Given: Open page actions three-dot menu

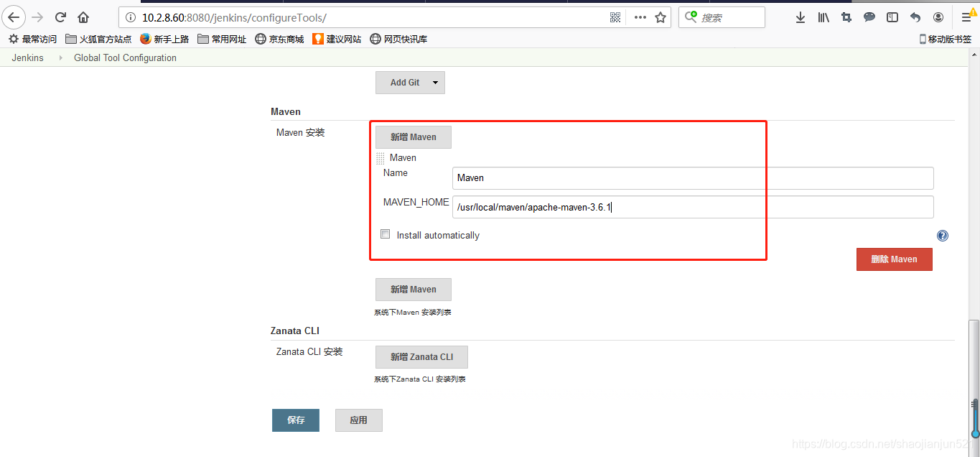Looking at the screenshot, I should [x=640, y=17].
